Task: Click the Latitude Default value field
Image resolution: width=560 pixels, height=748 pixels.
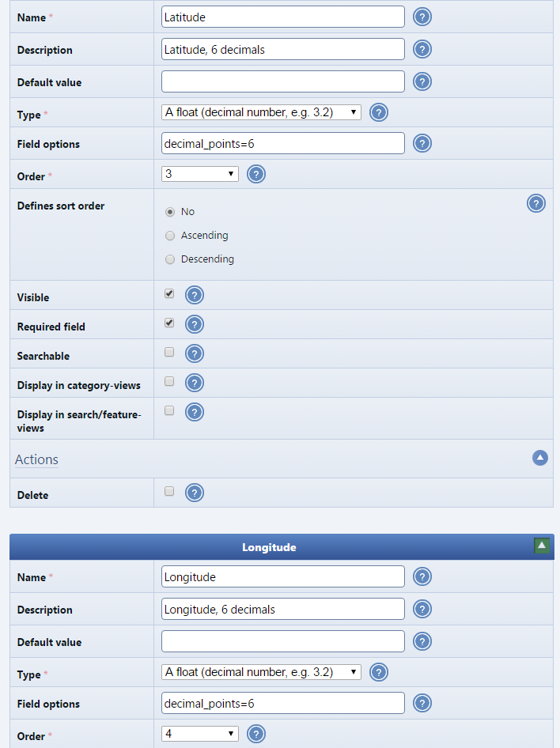Action: click(282, 81)
